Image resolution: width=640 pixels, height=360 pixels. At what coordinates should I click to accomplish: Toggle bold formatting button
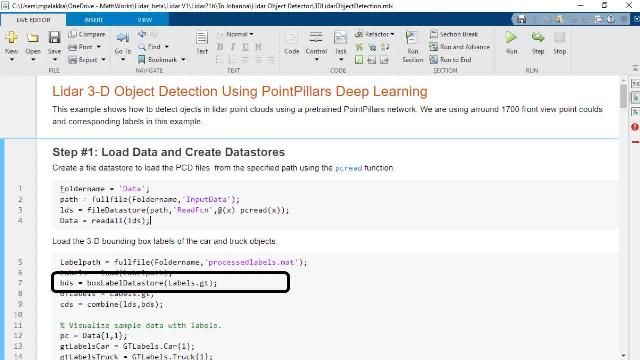220,47
